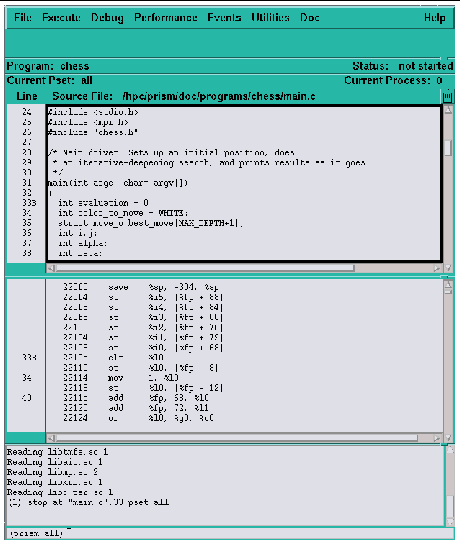Click the main(int argc line
Viewport: 460px width, 544px height.
click(118, 182)
